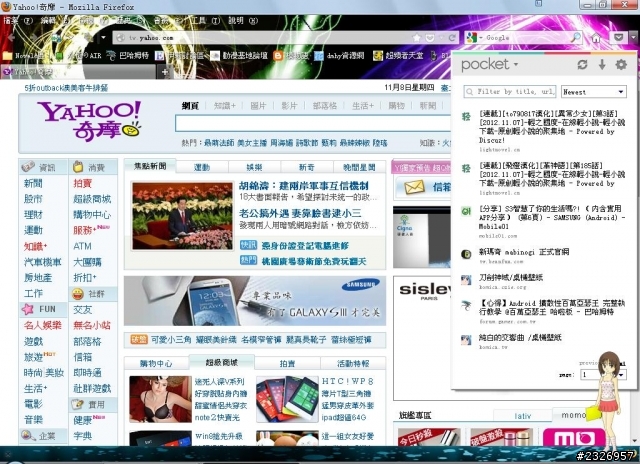
Task: Open the 新聞 link in sidebar
Action: point(33,183)
